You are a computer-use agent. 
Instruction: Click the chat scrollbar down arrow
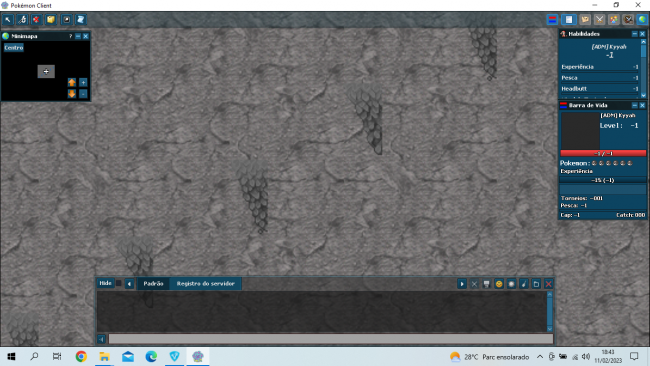(550, 329)
